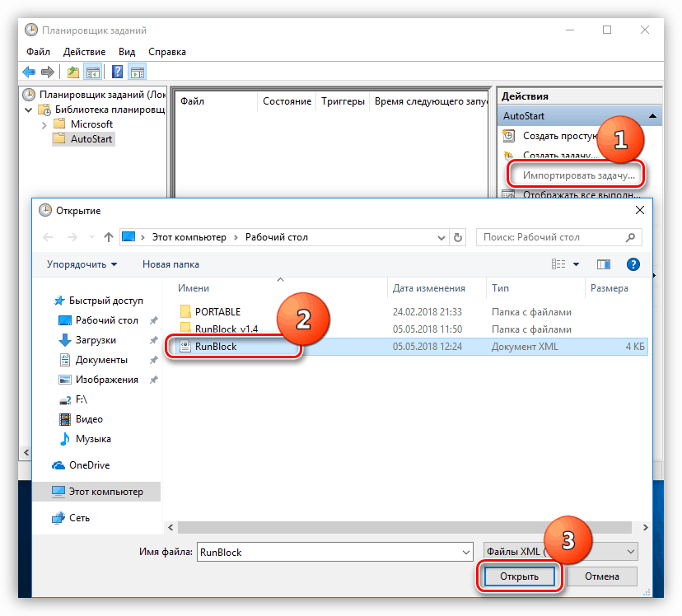Collapse the AutoStart actions section arrow

pyautogui.click(x=652, y=116)
